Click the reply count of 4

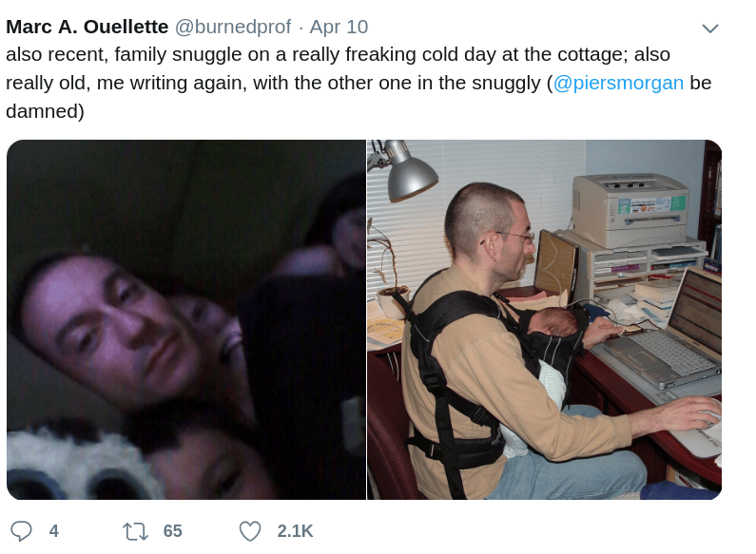[x=53, y=531]
